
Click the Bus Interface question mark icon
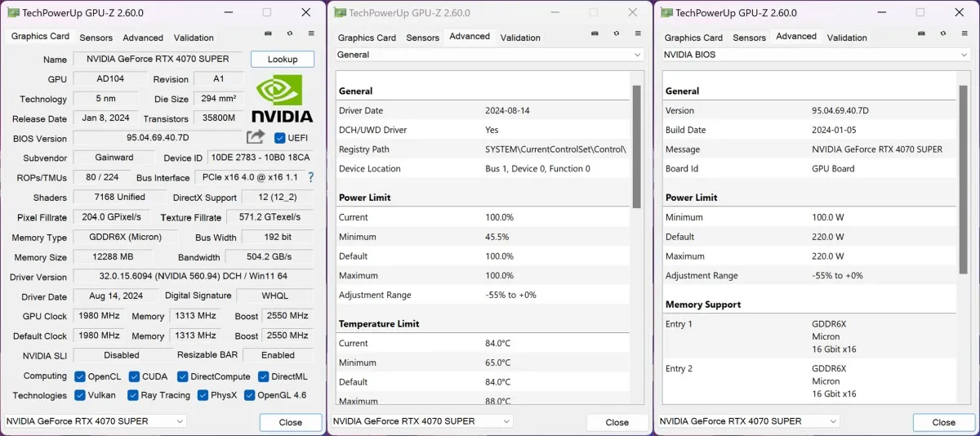(310, 177)
